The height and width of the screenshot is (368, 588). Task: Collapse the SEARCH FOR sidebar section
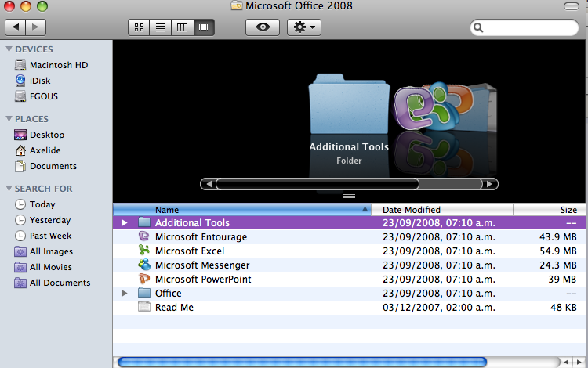[x=9, y=188]
